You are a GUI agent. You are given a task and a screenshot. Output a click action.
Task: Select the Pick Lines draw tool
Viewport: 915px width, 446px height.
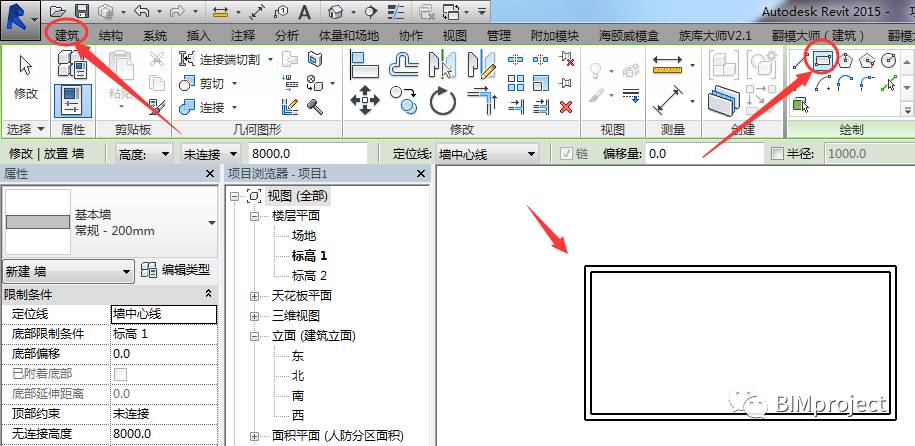[x=888, y=83]
